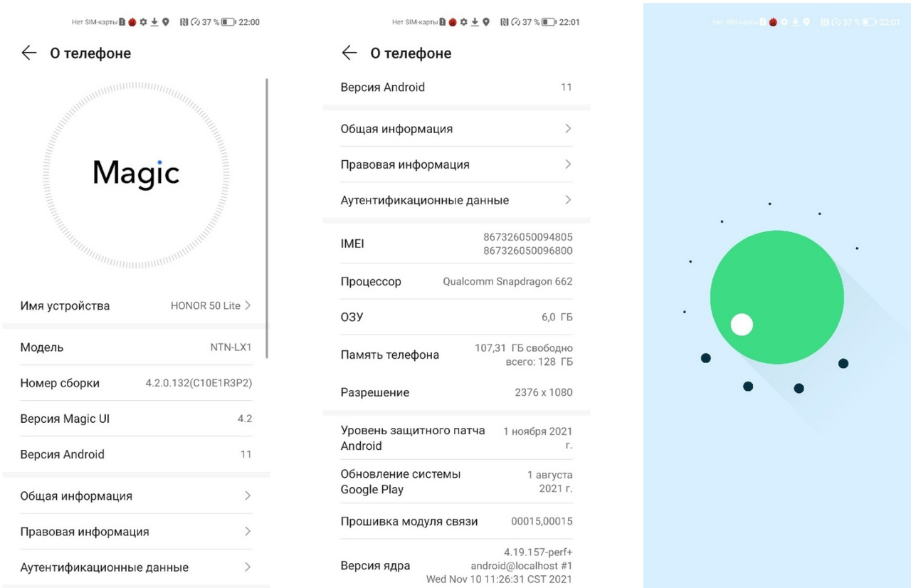Tap the settings gear status icon, middle screen
The image size is (911, 588).
tap(463, 22)
